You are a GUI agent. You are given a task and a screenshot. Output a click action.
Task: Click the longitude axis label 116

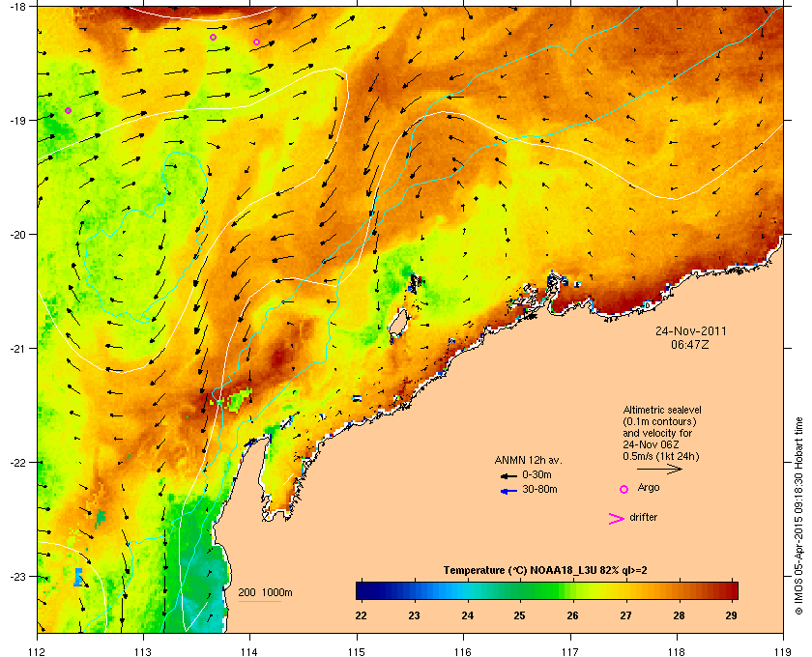463,652
